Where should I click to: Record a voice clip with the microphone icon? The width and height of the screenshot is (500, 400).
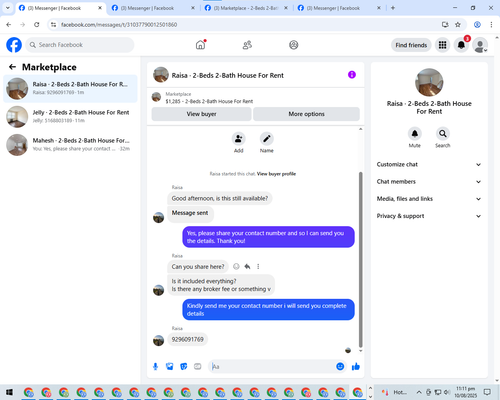tap(155, 367)
